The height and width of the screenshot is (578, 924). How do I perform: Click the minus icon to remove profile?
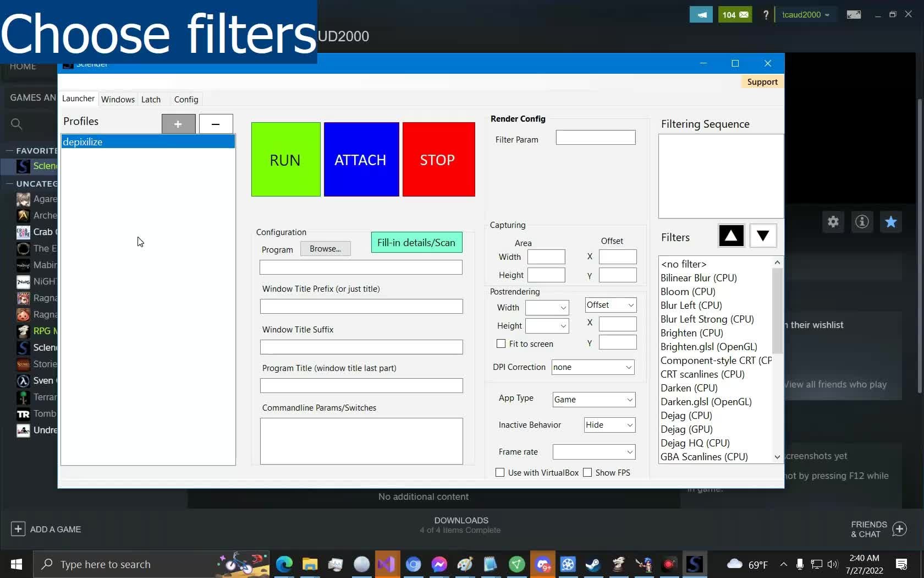click(216, 124)
